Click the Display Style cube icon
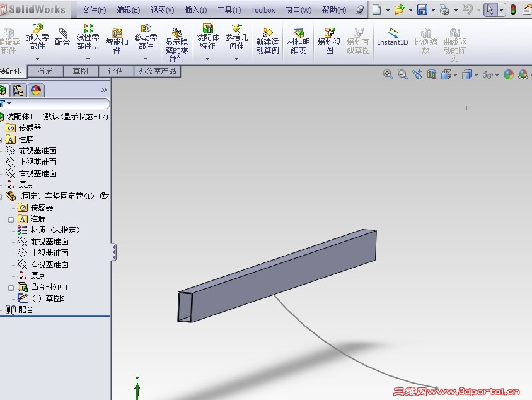 tap(467, 74)
